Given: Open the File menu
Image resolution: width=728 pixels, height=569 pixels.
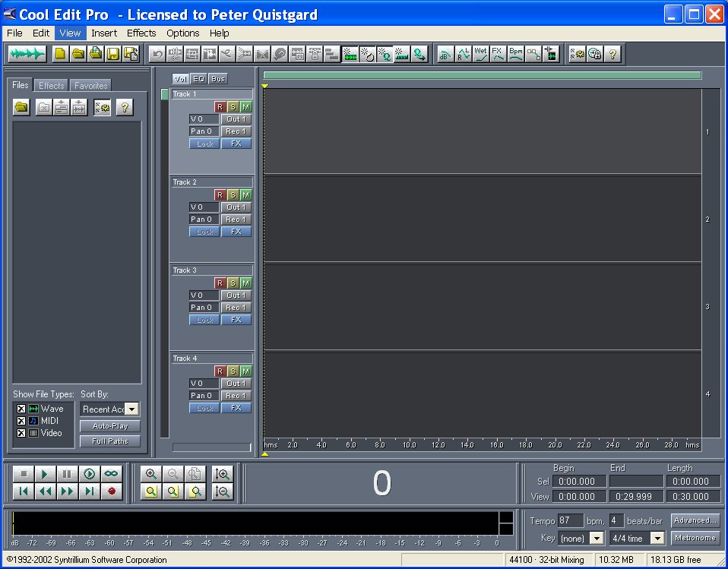Looking at the screenshot, I should click(x=14, y=33).
